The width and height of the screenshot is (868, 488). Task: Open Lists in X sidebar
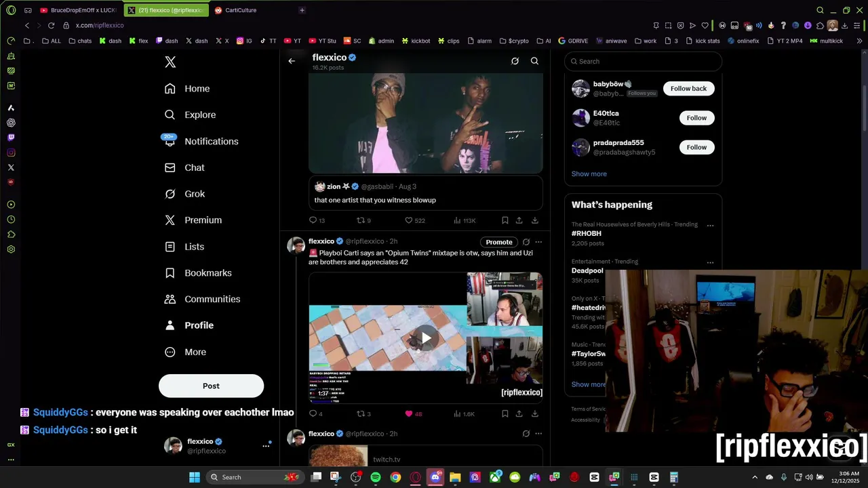(x=184, y=247)
